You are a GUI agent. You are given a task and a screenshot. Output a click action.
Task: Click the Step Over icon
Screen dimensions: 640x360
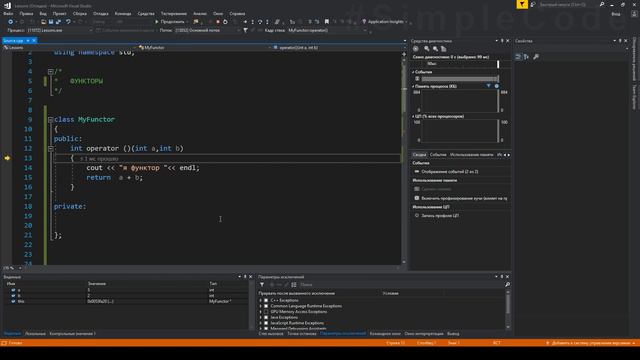(x=260, y=22)
